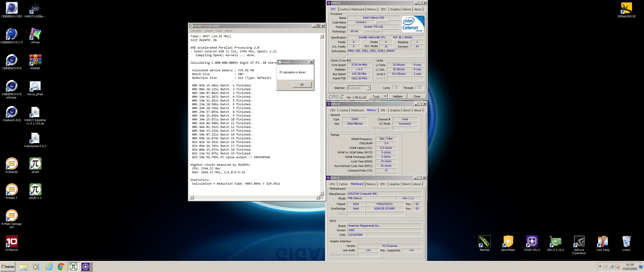
Task: Click taskbar volume speaker icon
Action: (x=606, y=267)
